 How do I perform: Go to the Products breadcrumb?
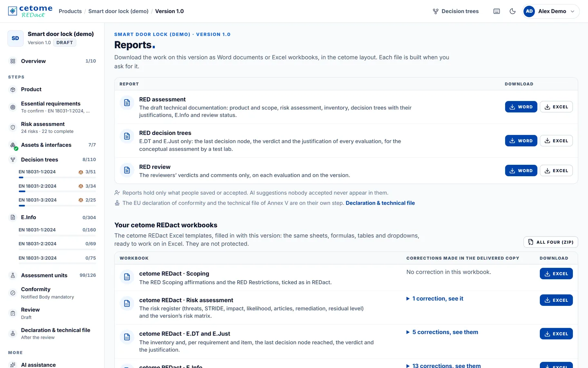[70, 11]
